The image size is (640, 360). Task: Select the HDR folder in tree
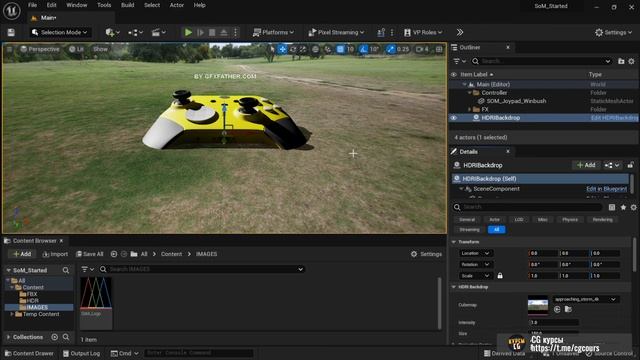(x=32, y=300)
